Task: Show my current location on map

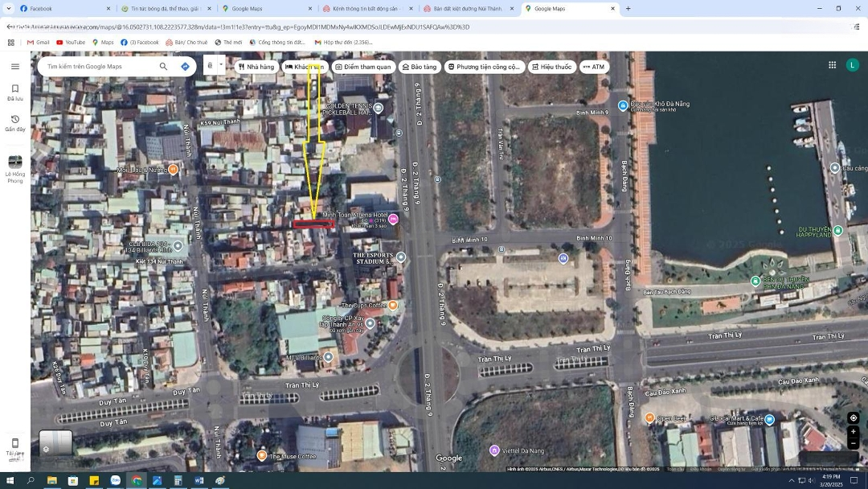Action: pyautogui.click(x=853, y=417)
